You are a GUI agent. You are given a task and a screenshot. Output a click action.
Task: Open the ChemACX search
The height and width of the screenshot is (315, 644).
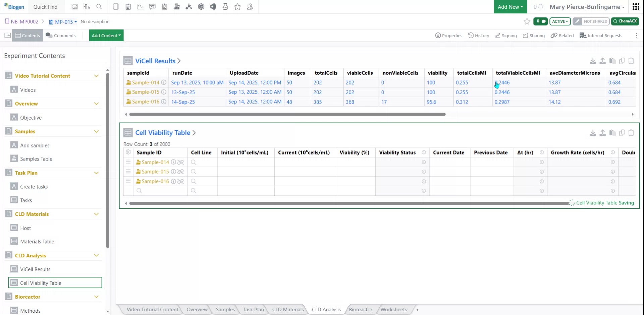click(625, 21)
